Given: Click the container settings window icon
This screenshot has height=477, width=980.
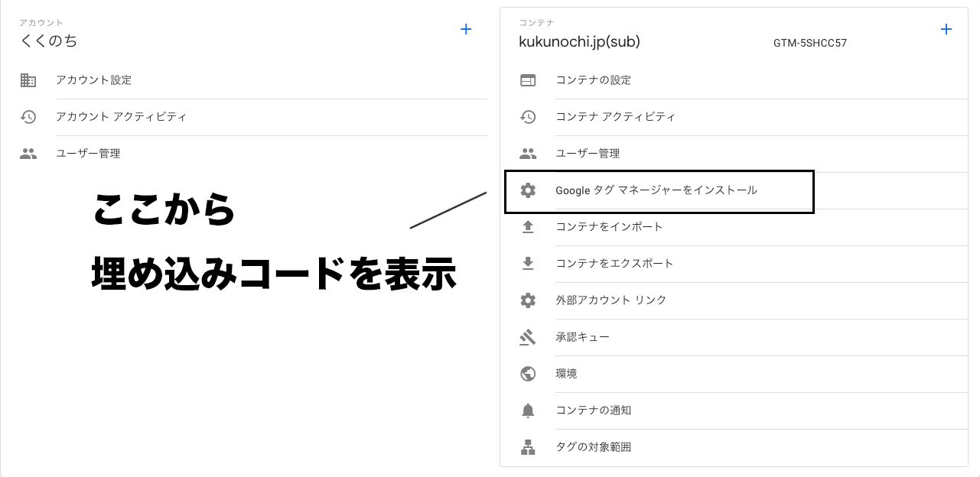Looking at the screenshot, I should click(x=528, y=80).
